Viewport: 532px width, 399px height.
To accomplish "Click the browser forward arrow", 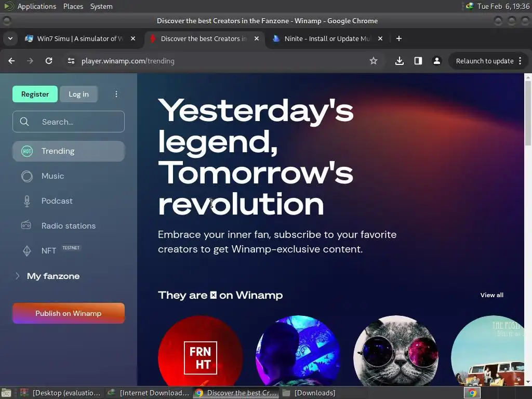I will (x=30, y=61).
